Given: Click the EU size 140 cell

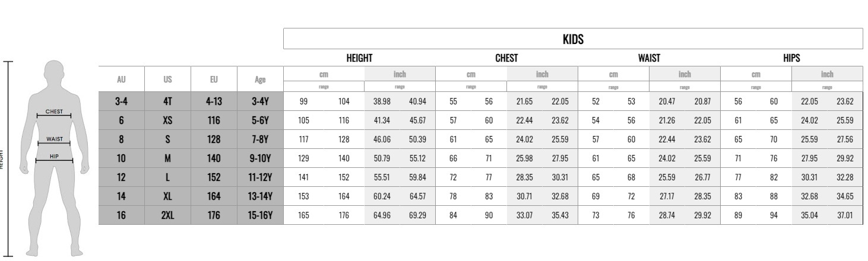Looking at the screenshot, I should (214, 158).
